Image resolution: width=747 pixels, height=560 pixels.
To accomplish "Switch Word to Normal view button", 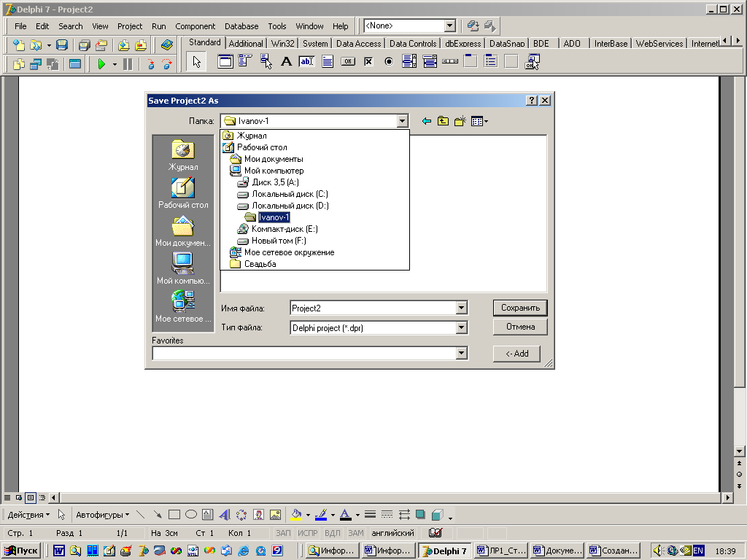I will pos(7,497).
